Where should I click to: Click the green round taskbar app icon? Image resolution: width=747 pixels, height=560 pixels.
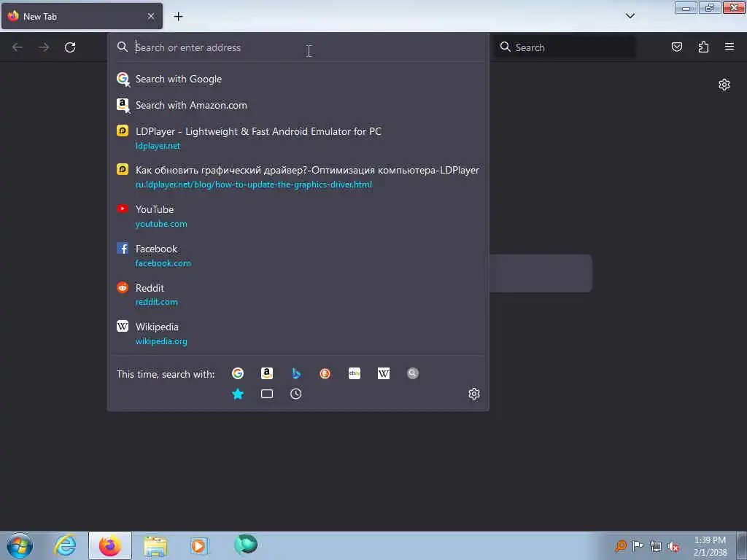pos(246,545)
